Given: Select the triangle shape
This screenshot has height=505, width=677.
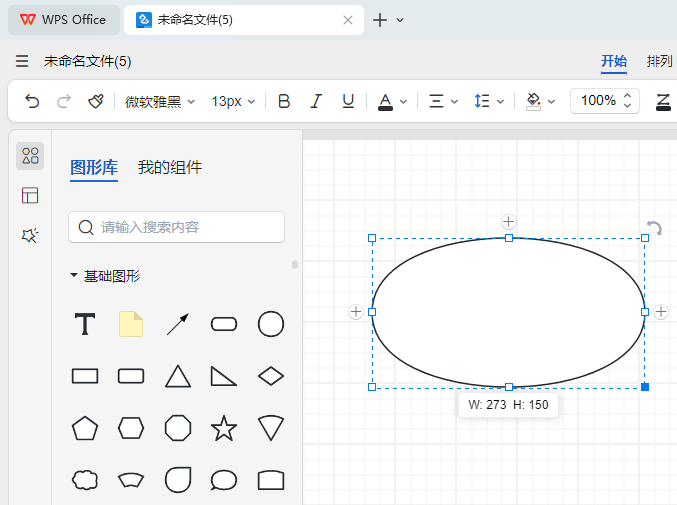Looking at the screenshot, I should [x=177, y=376].
